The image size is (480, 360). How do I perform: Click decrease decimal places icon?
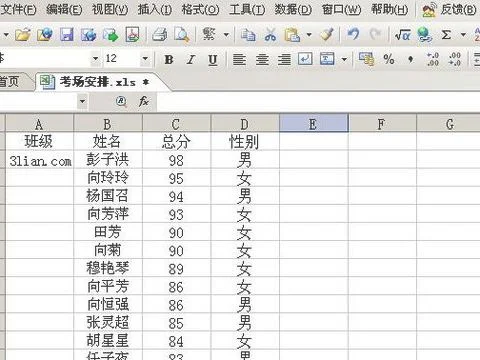click(x=455, y=59)
